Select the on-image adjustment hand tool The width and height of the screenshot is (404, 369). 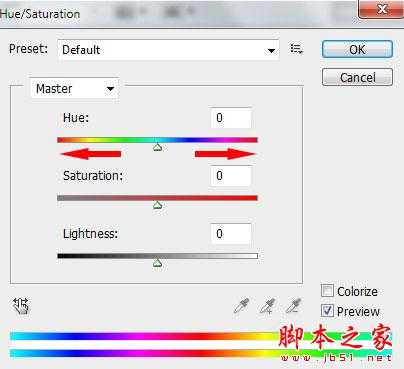21,305
